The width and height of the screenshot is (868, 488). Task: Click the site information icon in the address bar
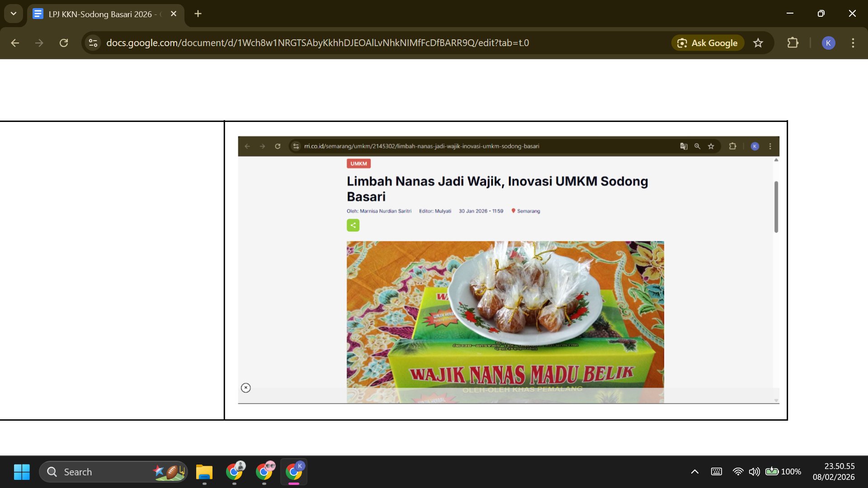pyautogui.click(x=93, y=43)
